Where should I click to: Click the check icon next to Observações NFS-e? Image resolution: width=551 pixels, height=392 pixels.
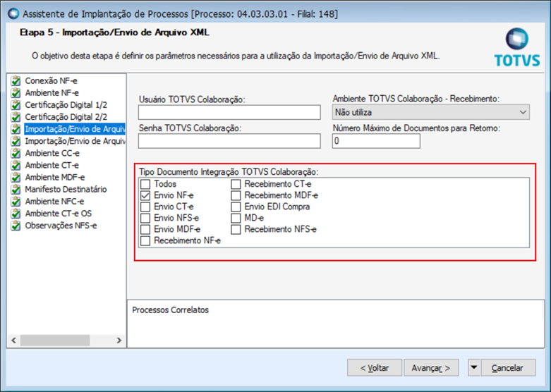point(16,226)
